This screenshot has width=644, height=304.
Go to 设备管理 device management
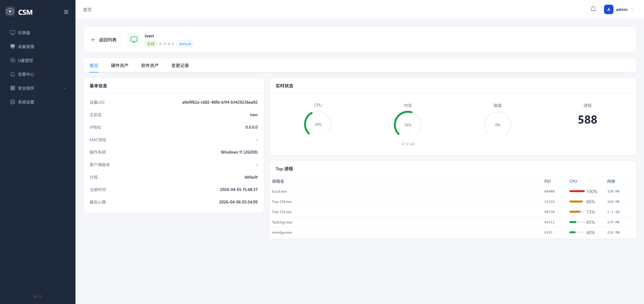tap(26, 47)
